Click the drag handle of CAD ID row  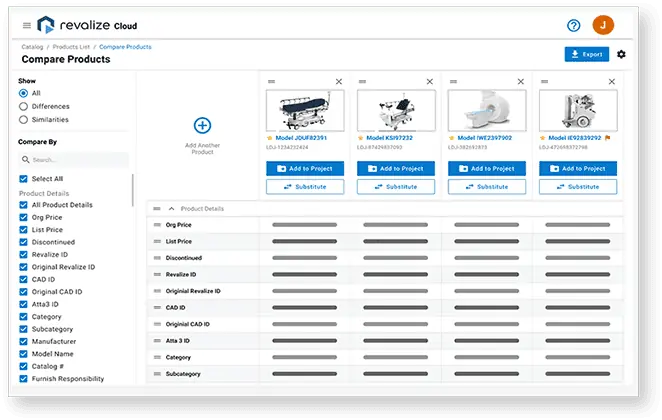pyautogui.click(x=157, y=308)
